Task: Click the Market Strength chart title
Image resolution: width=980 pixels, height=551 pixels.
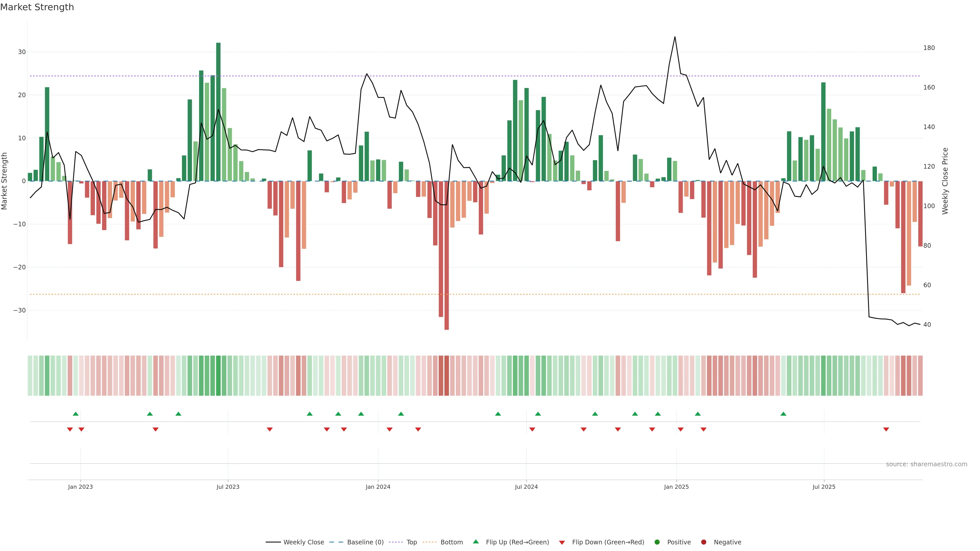Action: click(37, 7)
